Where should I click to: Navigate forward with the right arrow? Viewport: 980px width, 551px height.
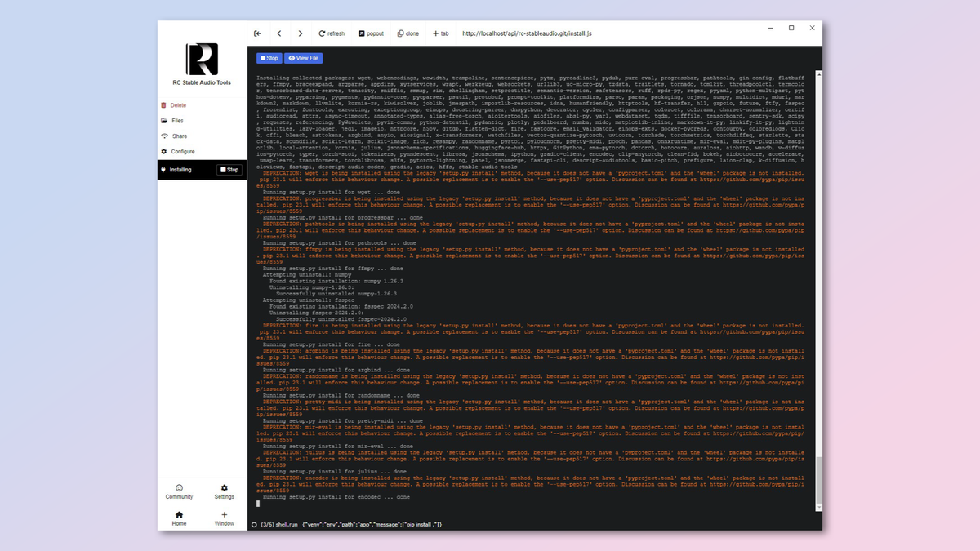coord(300,33)
